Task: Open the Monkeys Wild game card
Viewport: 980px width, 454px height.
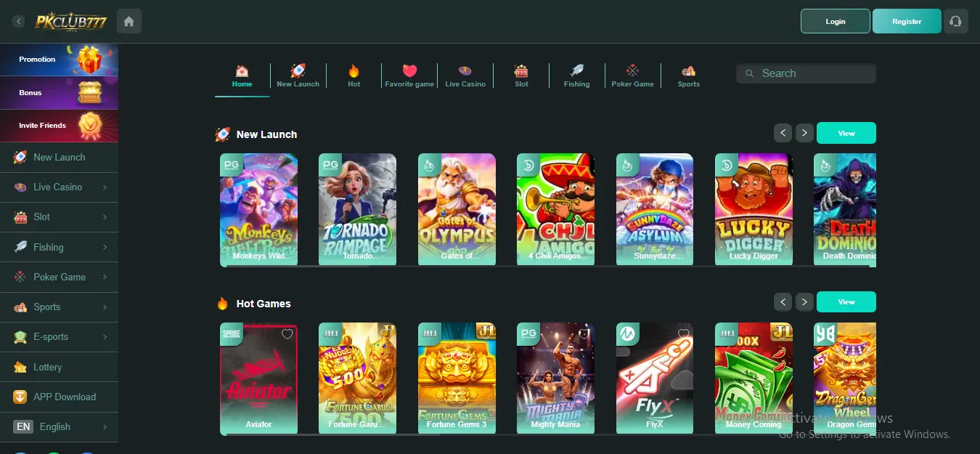Action: [x=258, y=209]
